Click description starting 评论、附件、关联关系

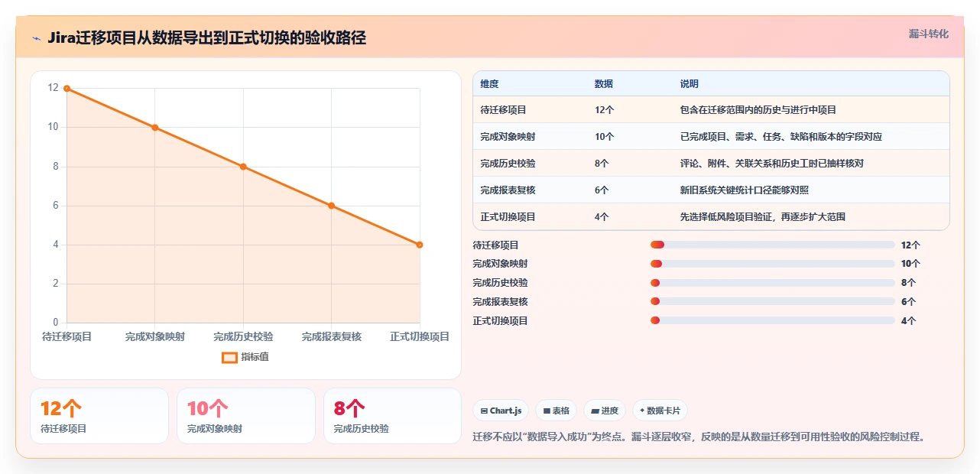point(772,164)
